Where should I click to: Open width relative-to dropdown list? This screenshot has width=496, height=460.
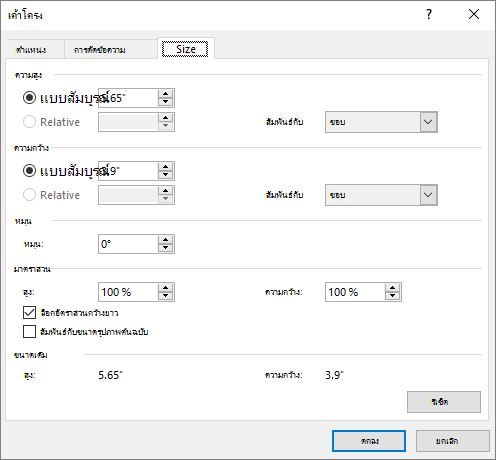(381, 195)
